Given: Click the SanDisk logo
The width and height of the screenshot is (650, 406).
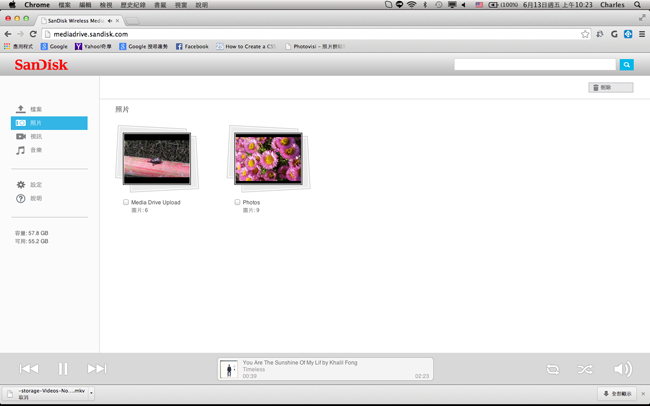Looking at the screenshot, I should [41, 65].
